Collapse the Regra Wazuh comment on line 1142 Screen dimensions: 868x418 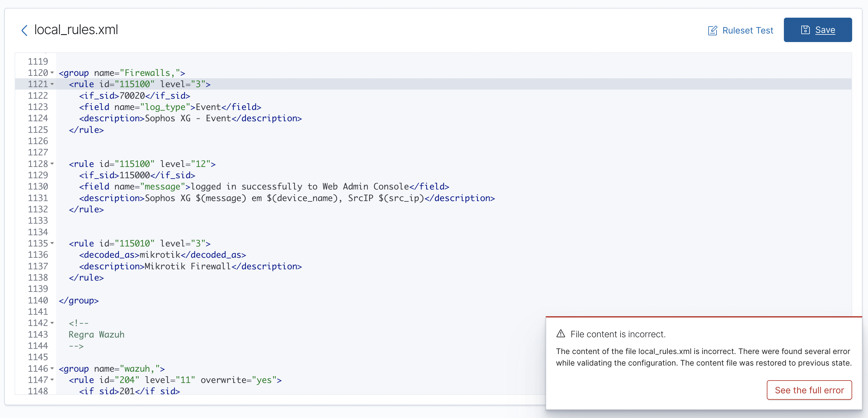pyautogui.click(x=52, y=323)
